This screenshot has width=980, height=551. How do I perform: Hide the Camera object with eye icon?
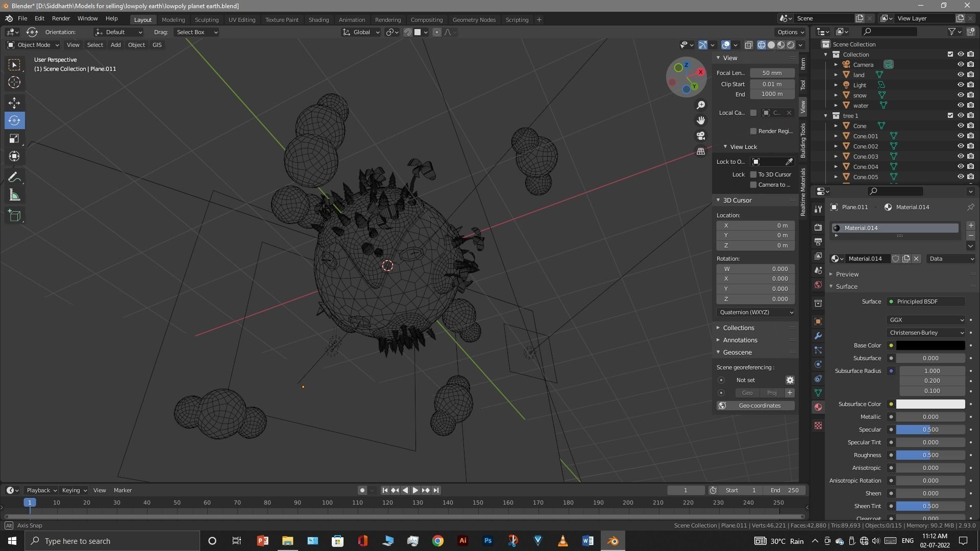pos(961,65)
